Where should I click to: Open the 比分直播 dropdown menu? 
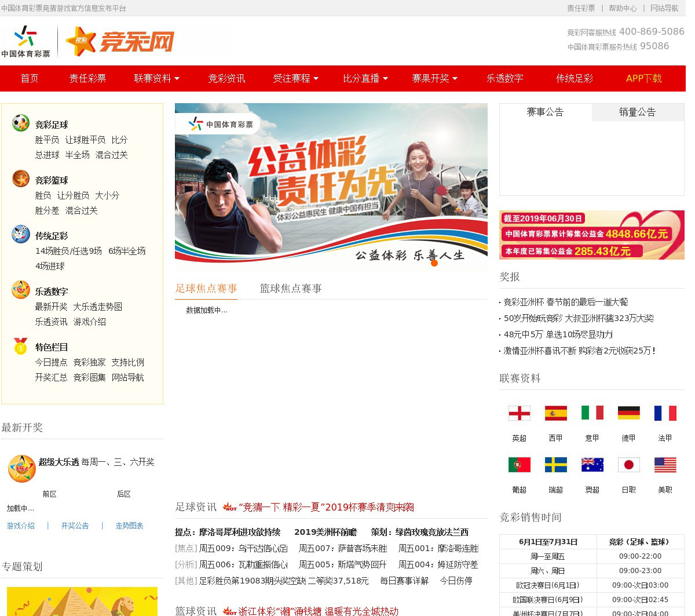(365, 78)
